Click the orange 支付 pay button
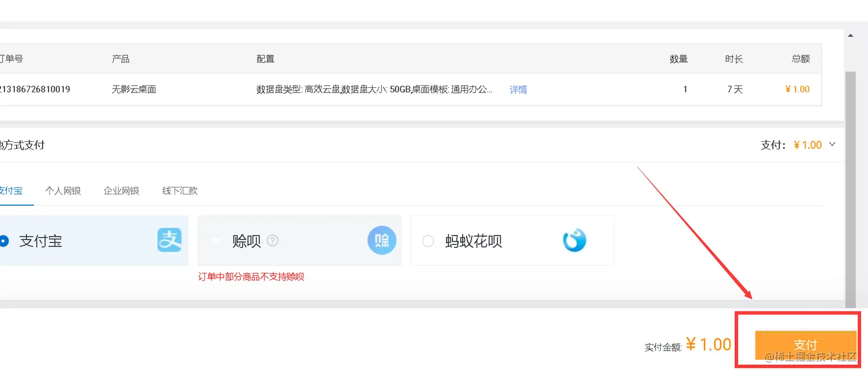Screen dimensions: 868x374 tap(805, 345)
